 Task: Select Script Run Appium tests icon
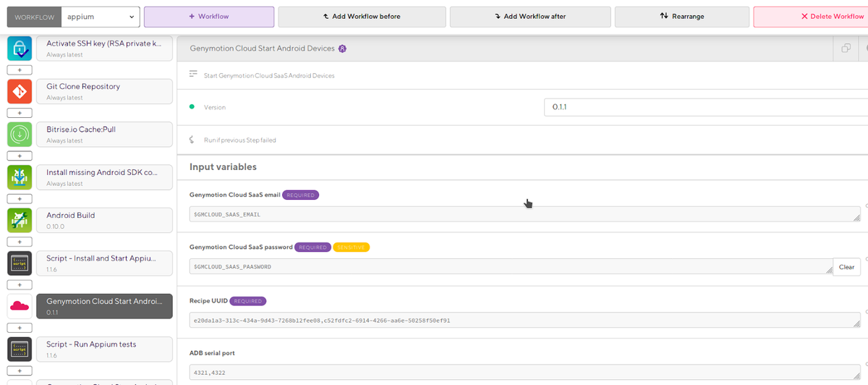[20, 350]
